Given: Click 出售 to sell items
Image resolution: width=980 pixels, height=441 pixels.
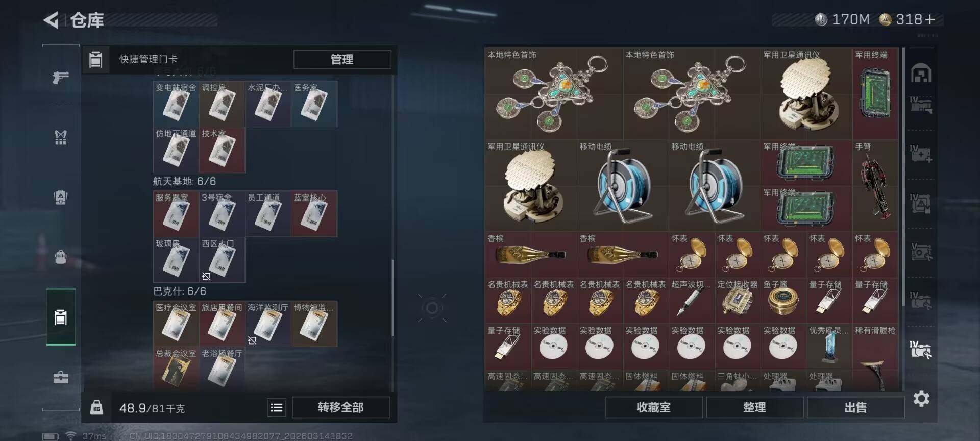Looking at the screenshot, I should coord(855,407).
